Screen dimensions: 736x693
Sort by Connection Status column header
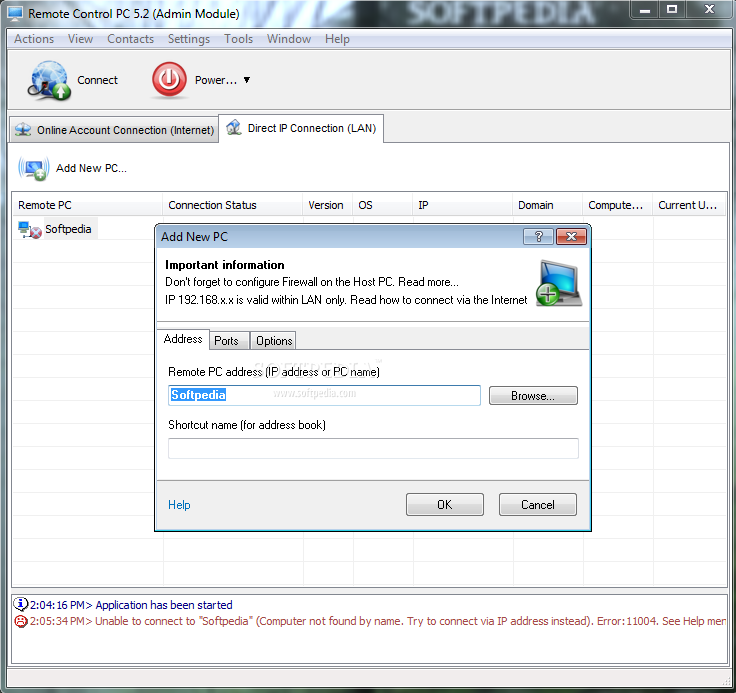232,205
